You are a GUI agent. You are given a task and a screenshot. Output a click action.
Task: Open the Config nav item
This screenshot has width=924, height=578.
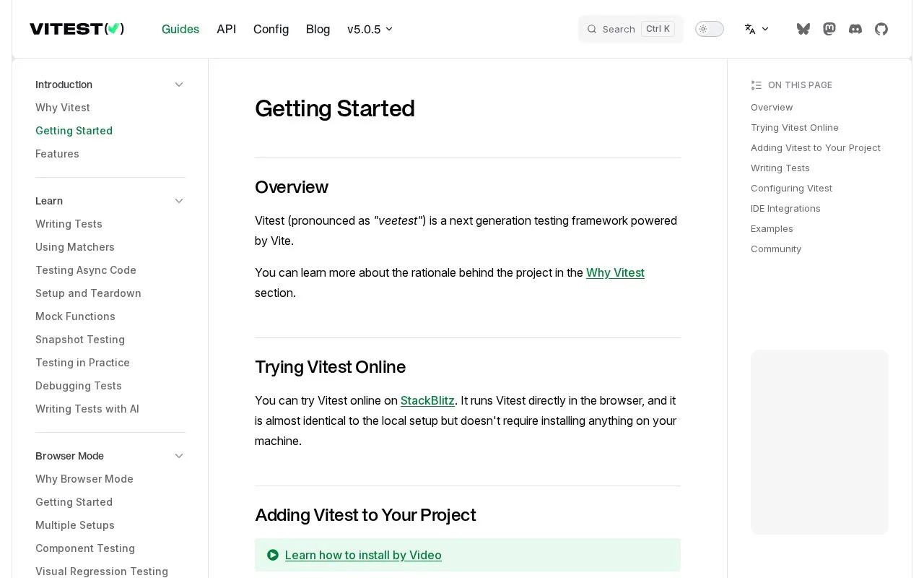pos(271,29)
